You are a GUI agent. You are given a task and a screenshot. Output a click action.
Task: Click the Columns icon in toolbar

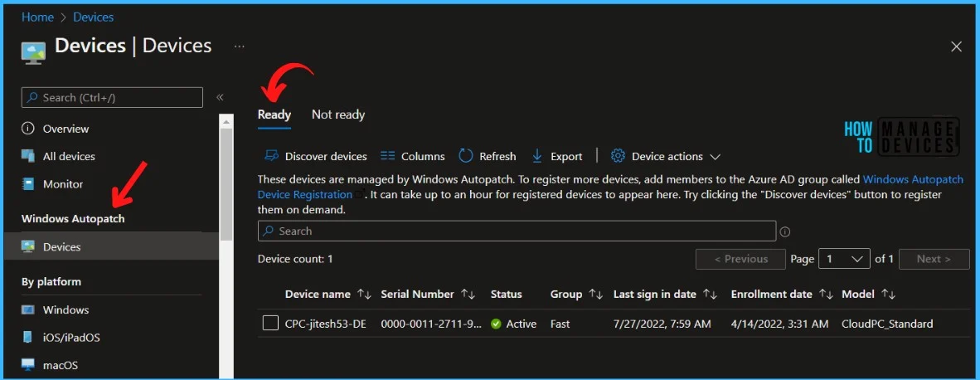[387, 156]
